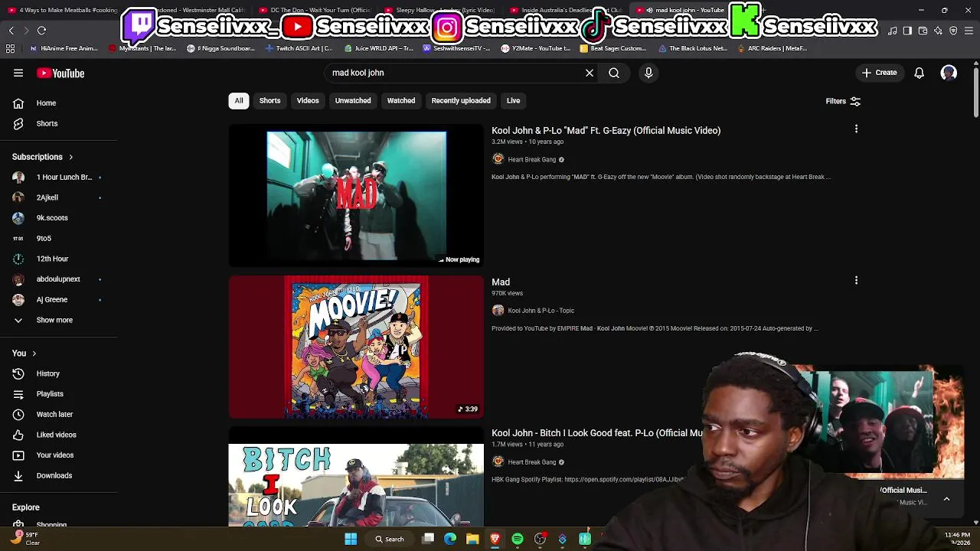Open the more options menu for the Mad official video
The image size is (980, 551).
(856, 129)
